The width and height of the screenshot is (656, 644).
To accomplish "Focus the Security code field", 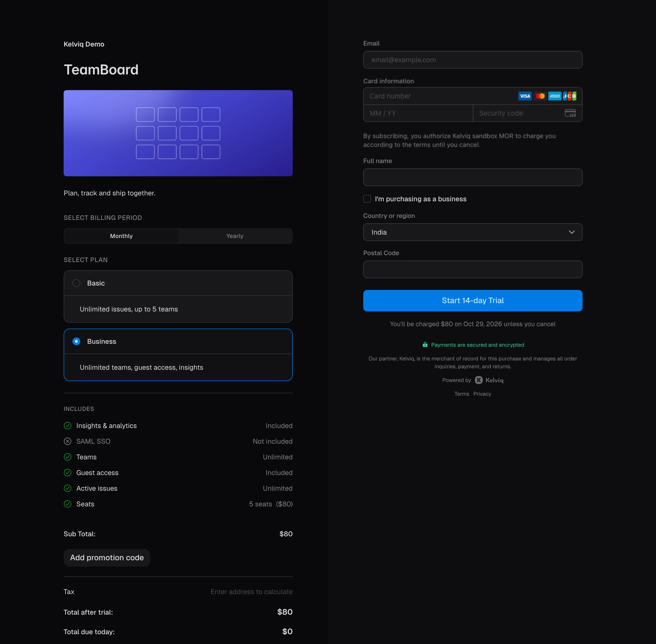I will click(527, 113).
